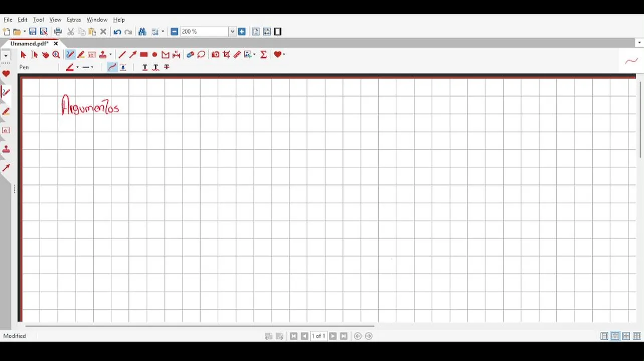Expand the line width dropdown arrow
Viewport: 644px width, 361px height.
[x=92, y=67]
